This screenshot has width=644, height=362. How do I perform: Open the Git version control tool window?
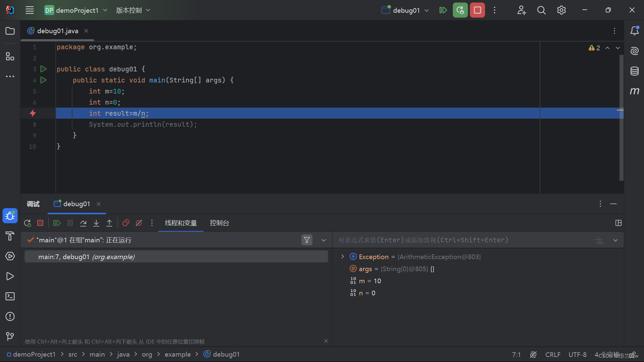point(10,336)
